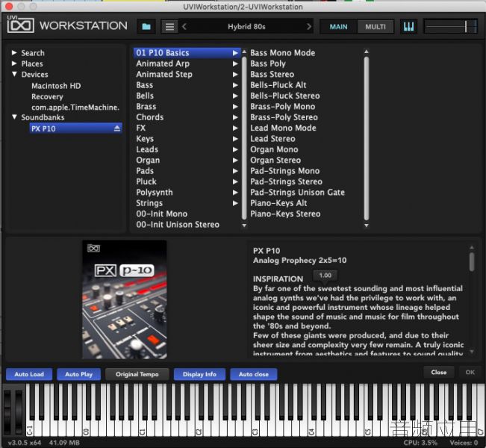Toggle the keyboard display icon
This screenshot has width=486, height=448.
click(x=408, y=27)
